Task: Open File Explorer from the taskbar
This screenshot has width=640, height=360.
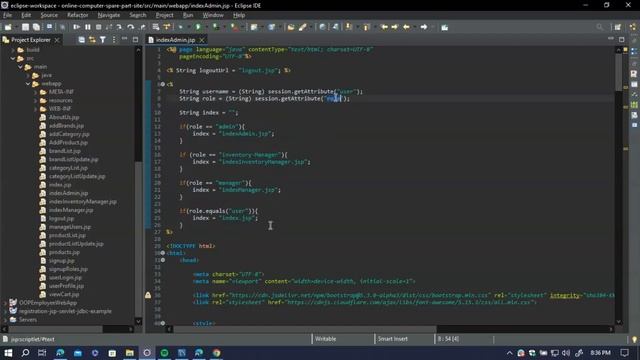Action: coord(130,353)
